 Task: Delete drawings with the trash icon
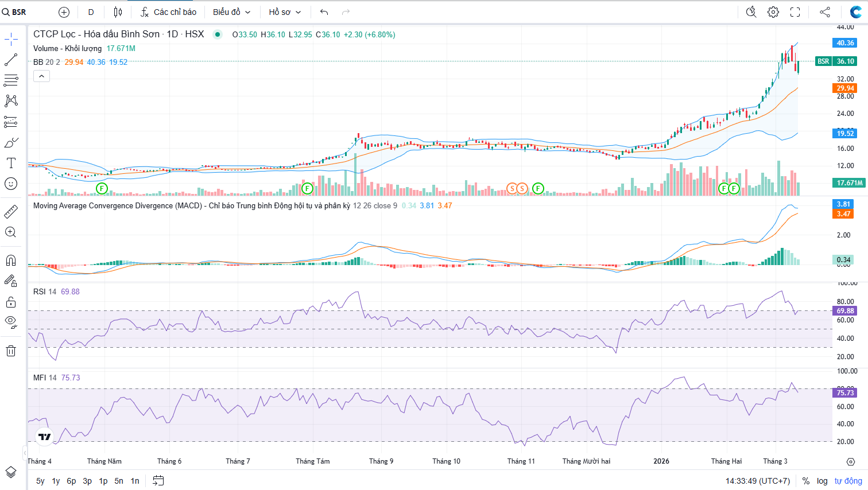[11, 351]
